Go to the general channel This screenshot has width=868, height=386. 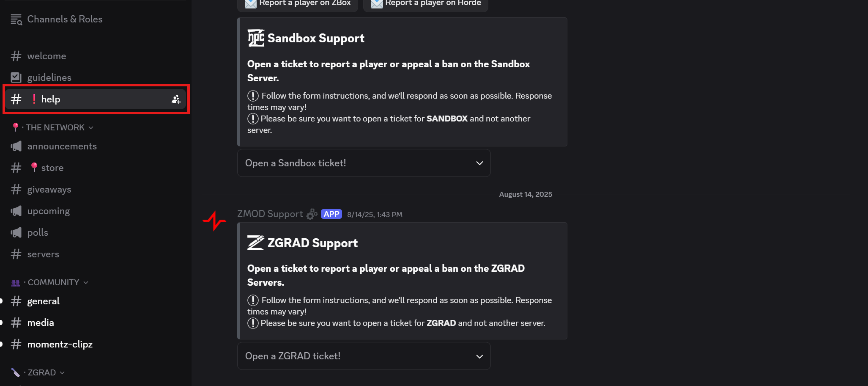pyautogui.click(x=43, y=301)
